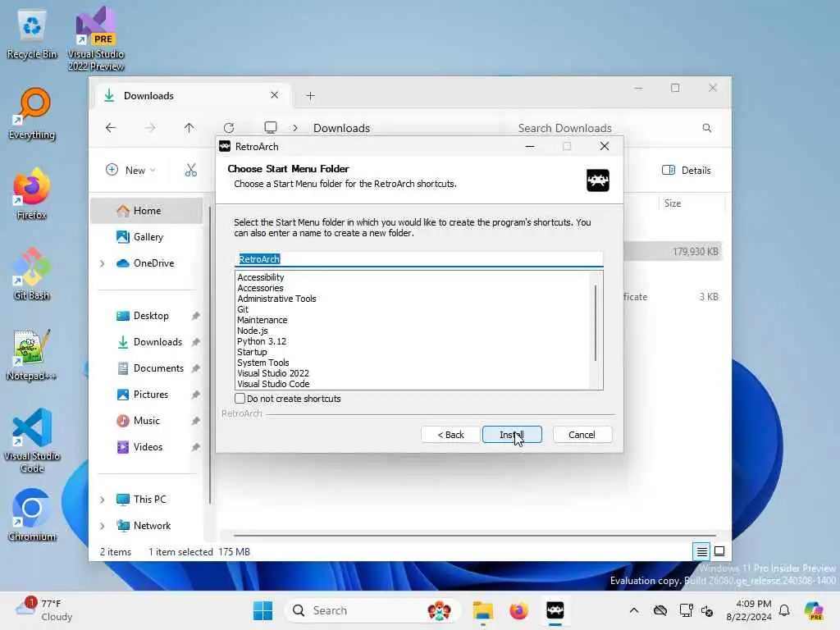
Task: Open the Windows Start menu
Action: coord(262,610)
